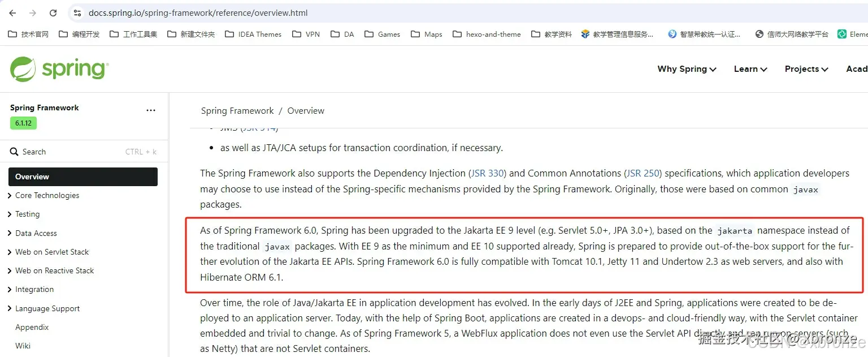Open the Wiki link in sidebar
Image resolution: width=868 pixels, height=357 pixels.
coord(23,346)
